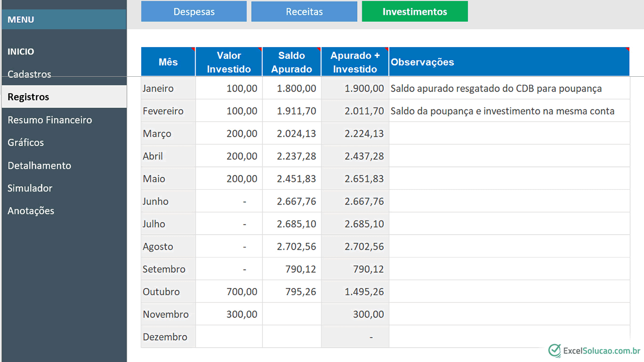The width and height of the screenshot is (644, 362).
Task: Open Anotações from the sidebar
Action: [31, 210]
